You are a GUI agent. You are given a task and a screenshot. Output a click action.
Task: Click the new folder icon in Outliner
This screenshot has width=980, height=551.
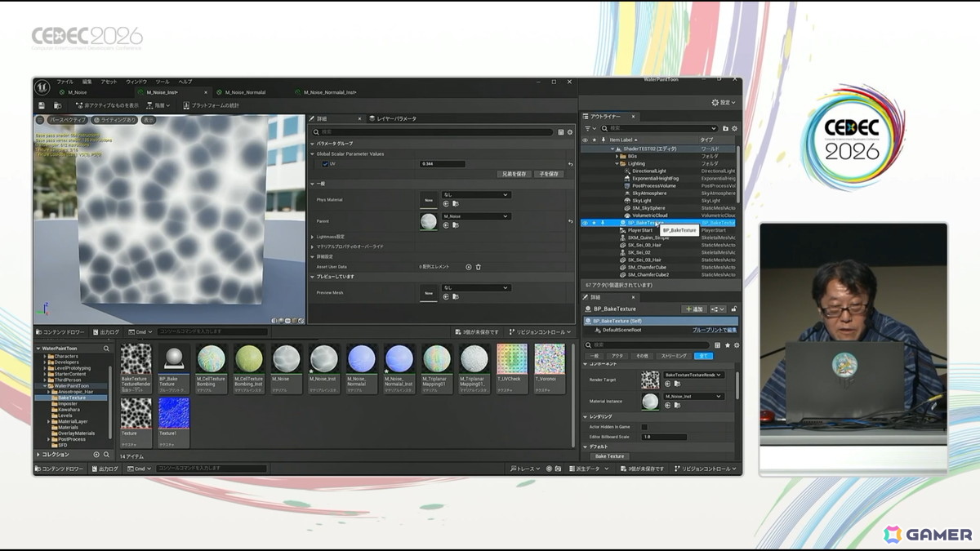click(x=725, y=128)
